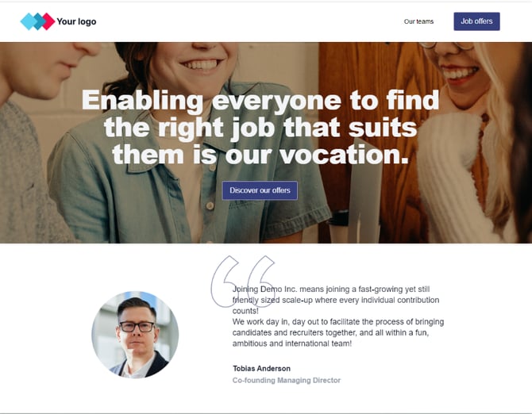Click the pink diamond of the logo
This screenshot has width=532, height=414.
tap(48, 21)
